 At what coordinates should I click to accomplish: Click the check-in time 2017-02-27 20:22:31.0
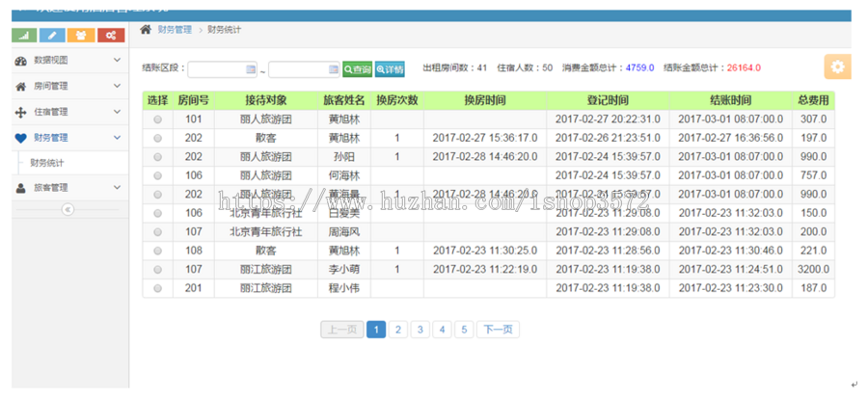click(x=608, y=119)
